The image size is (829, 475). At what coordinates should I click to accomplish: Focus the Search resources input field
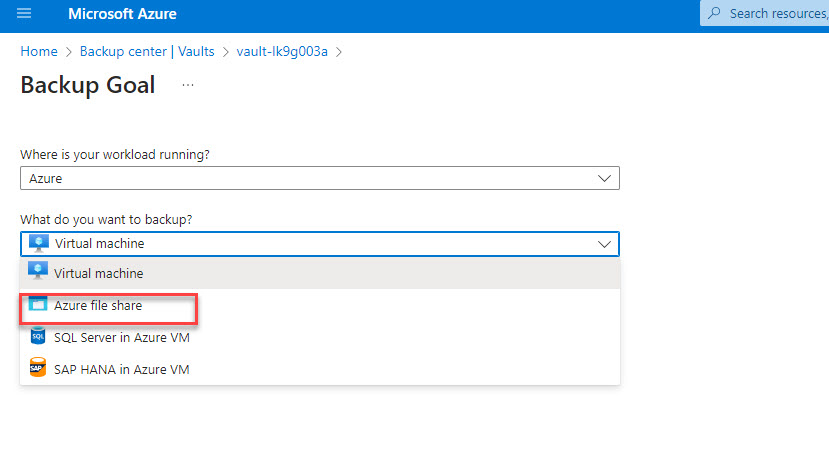tap(775, 14)
